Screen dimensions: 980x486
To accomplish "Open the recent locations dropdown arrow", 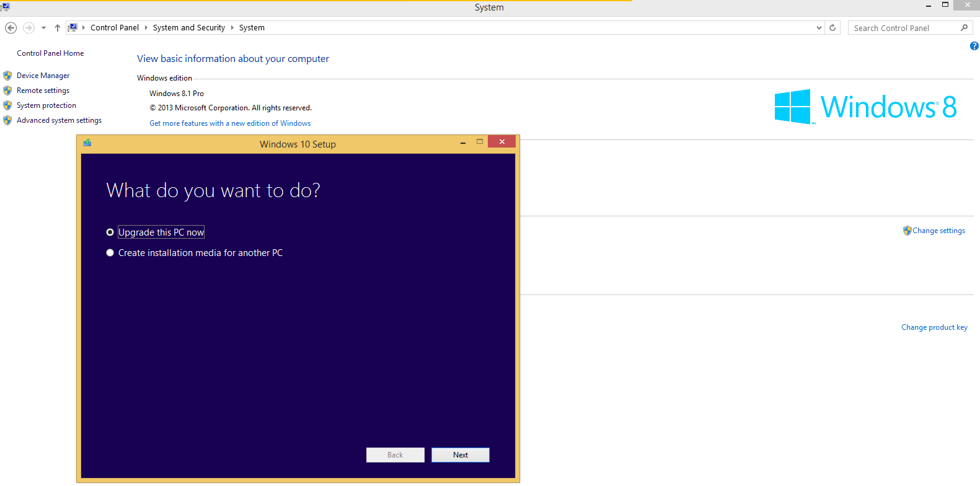I will tap(43, 28).
